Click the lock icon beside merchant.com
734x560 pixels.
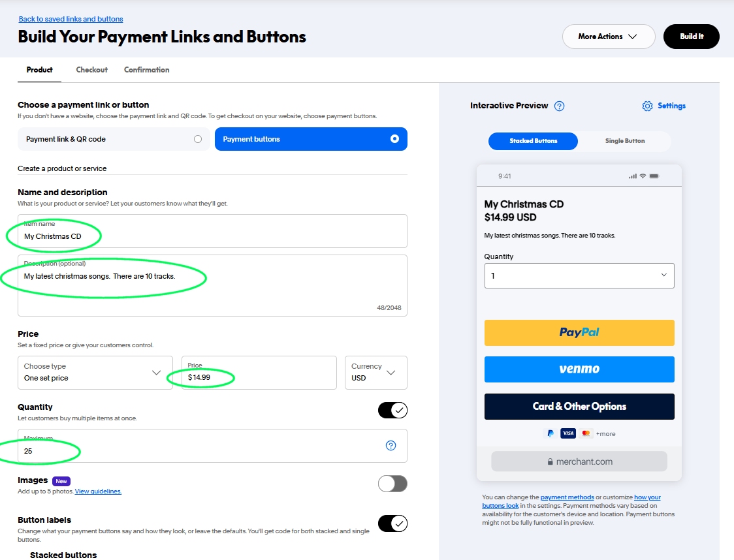click(550, 462)
